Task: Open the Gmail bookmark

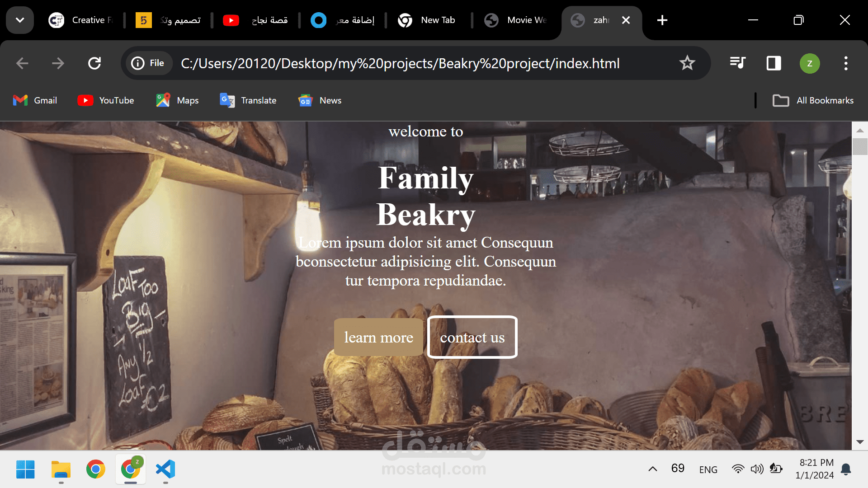Action: coord(35,100)
